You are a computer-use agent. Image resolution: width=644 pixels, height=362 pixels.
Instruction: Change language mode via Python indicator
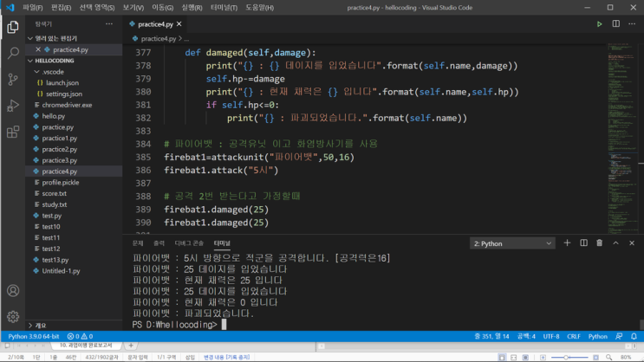pos(597,336)
